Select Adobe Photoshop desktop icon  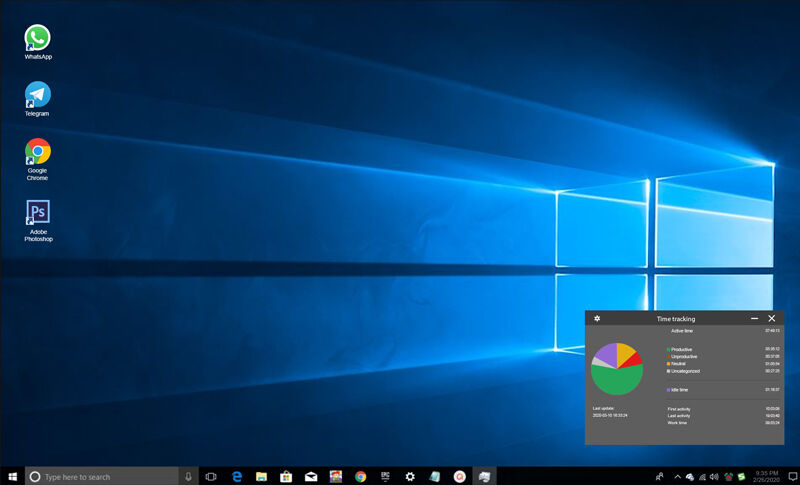click(38, 212)
